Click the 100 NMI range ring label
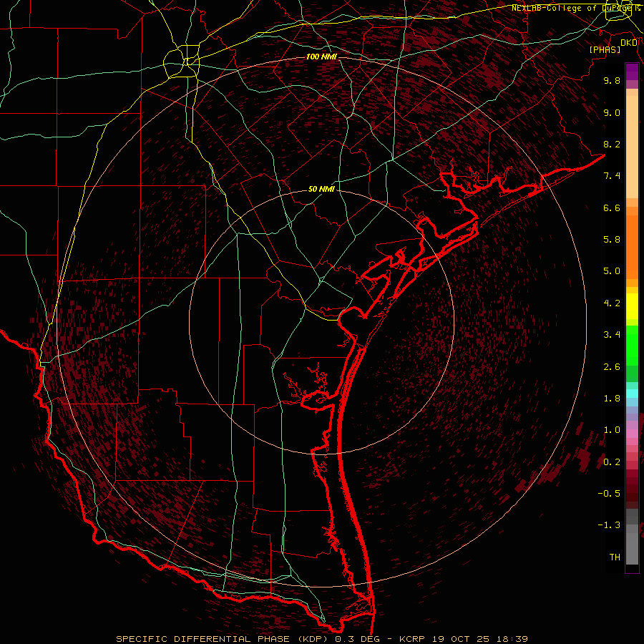644x644 pixels. [321, 57]
